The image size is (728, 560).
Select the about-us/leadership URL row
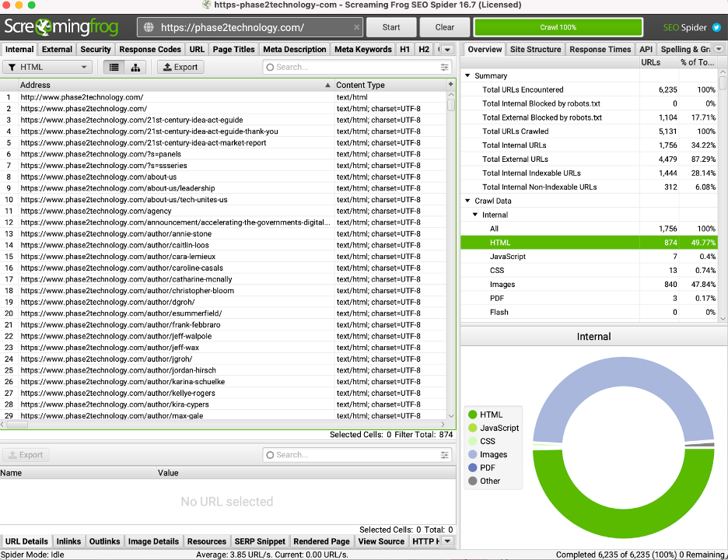(x=223, y=188)
